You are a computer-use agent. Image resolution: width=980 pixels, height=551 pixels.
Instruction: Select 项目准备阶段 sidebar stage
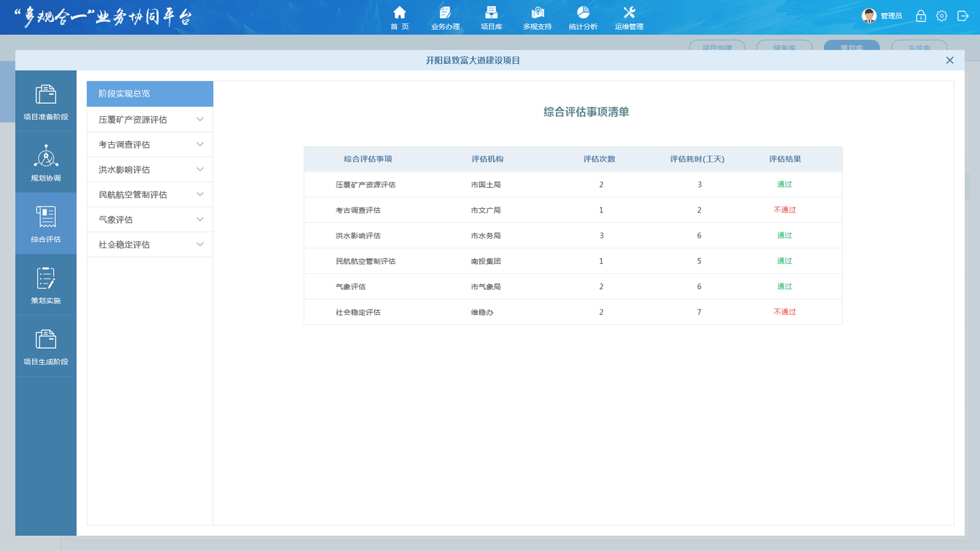point(46,101)
